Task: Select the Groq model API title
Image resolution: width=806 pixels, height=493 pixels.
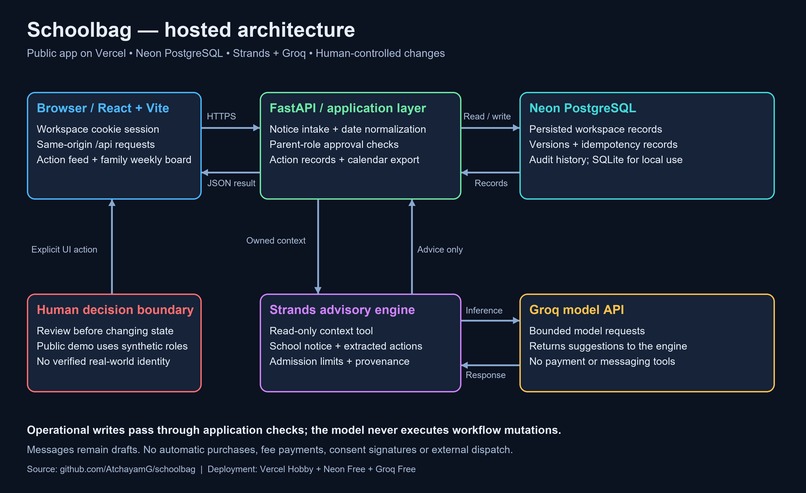Action: coord(576,309)
